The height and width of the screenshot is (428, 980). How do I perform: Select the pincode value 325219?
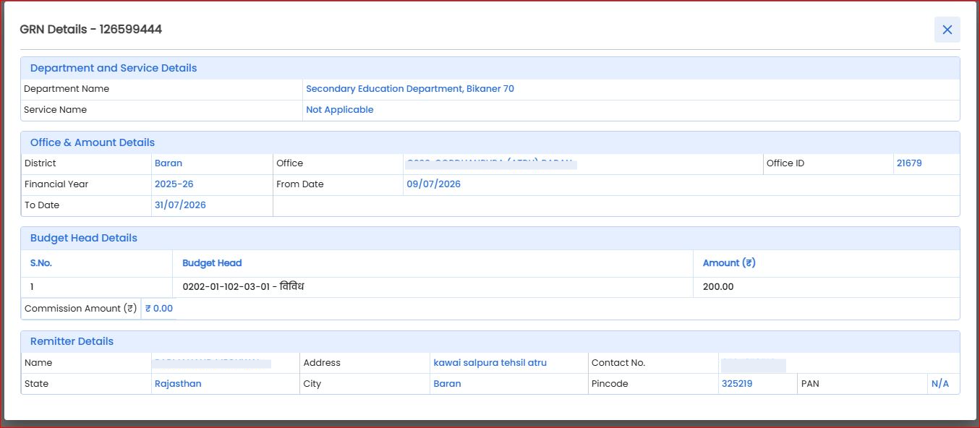(737, 384)
